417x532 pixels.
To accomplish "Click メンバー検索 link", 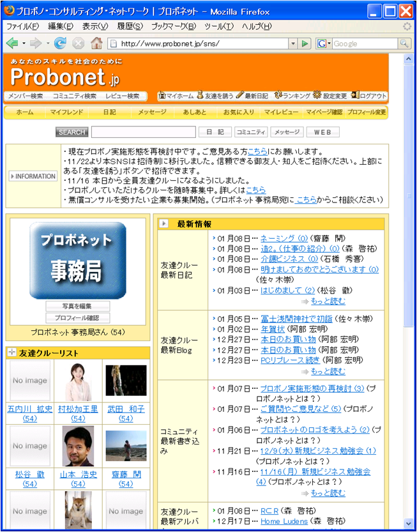I will click(x=26, y=96).
